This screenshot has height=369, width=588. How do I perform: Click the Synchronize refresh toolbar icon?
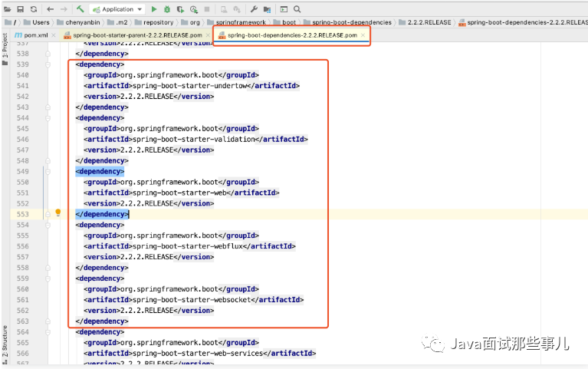[x=34, y=9]
